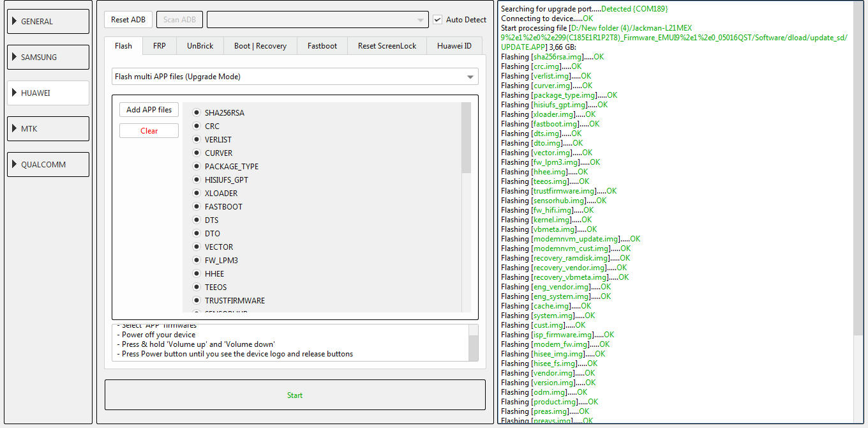Screen dimensions: 868x428
Task: Click the 'Flashing [xloader.img]' log line
Action: pos(548,114)
